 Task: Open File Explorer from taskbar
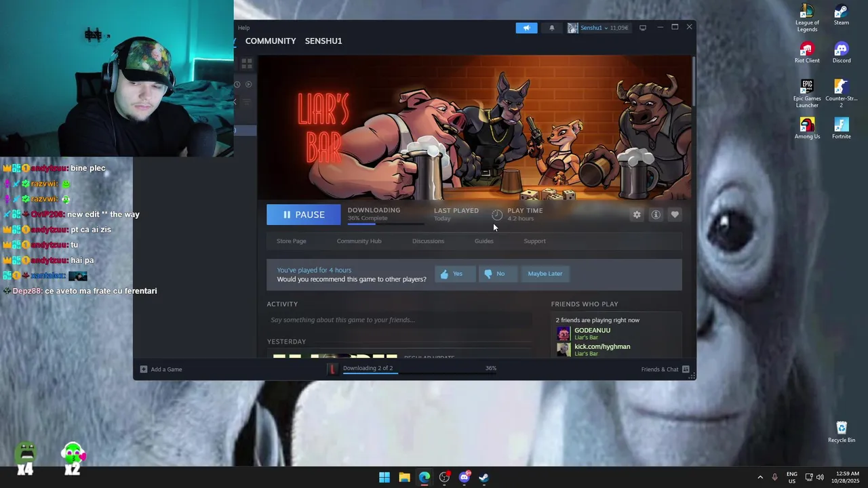(404, 477)
